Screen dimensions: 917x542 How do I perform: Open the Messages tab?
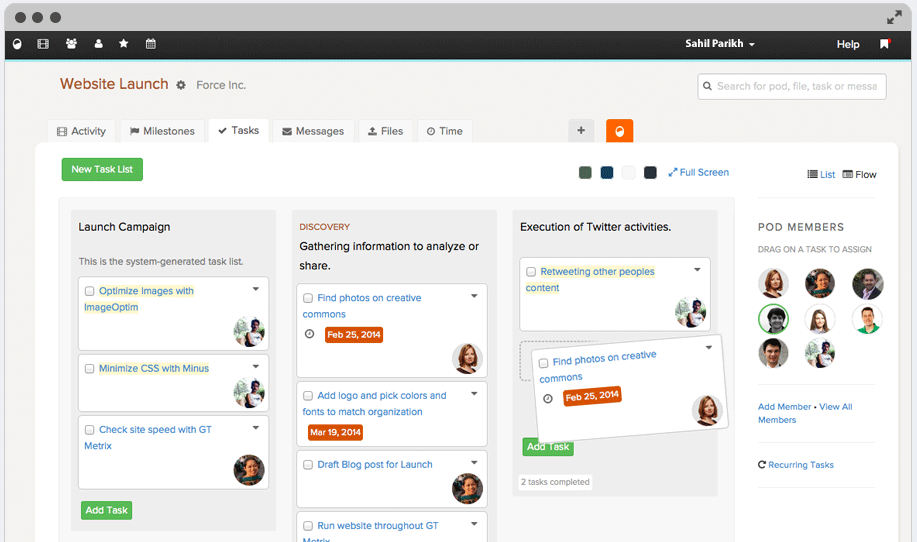[312, 131]
